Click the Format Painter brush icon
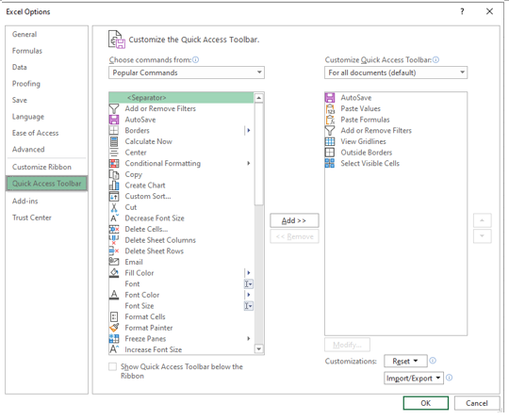 (x=114, y=328)
